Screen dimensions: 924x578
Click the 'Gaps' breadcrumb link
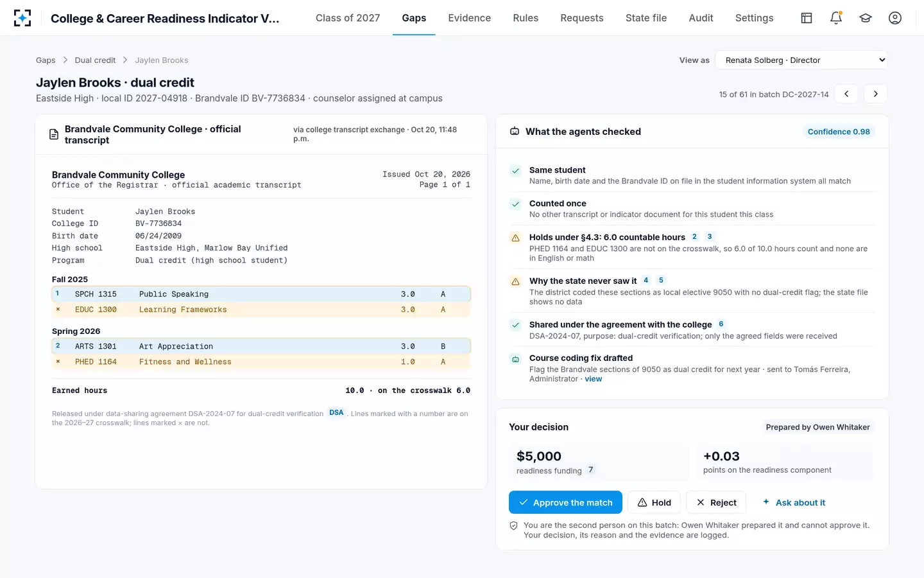coord(46,60)
